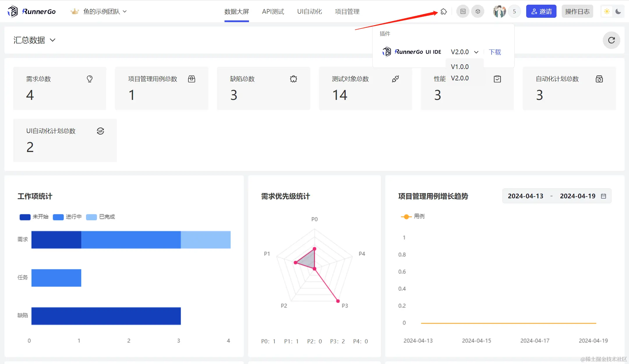Click the refresh button in summary panel
The height and width of the screenshot is (364, 629).
[611, 40]
